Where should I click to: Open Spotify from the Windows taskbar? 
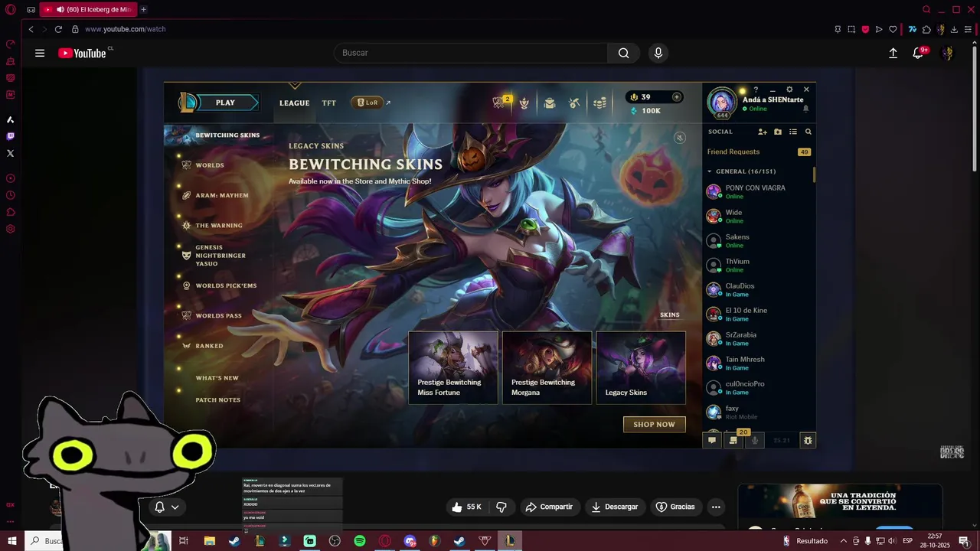point(360,541)
